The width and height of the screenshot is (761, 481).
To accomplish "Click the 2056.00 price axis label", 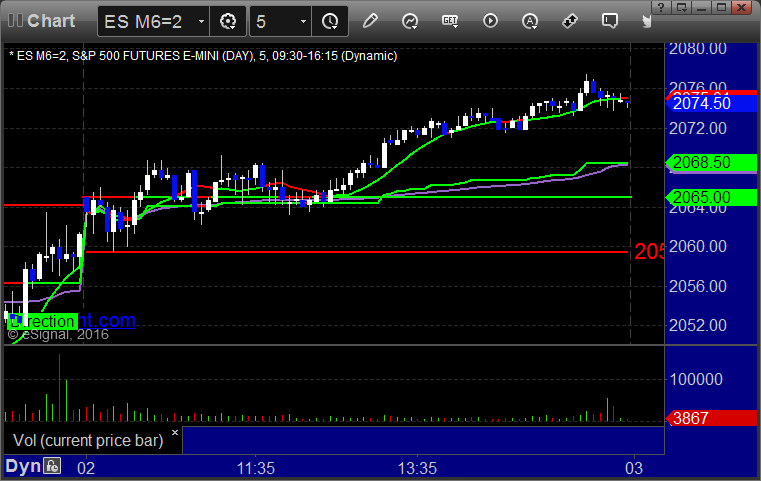I will (697, 286).
